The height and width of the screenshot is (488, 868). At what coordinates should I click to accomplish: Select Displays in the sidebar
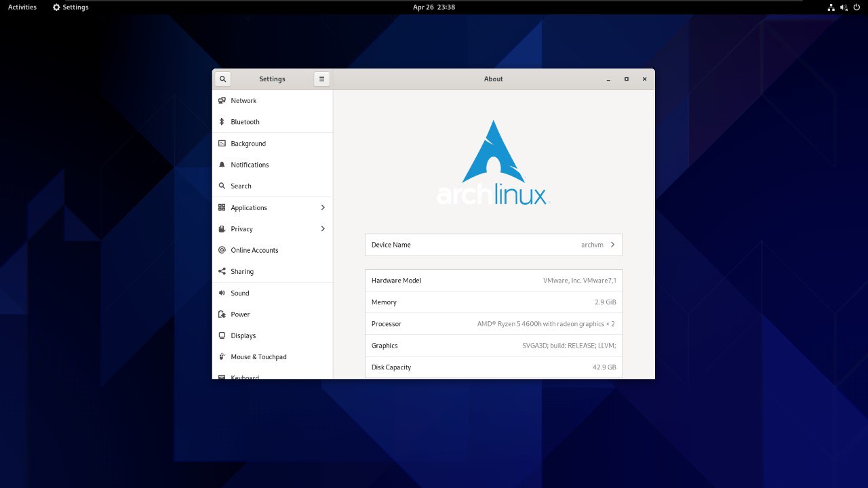(273, 335)
